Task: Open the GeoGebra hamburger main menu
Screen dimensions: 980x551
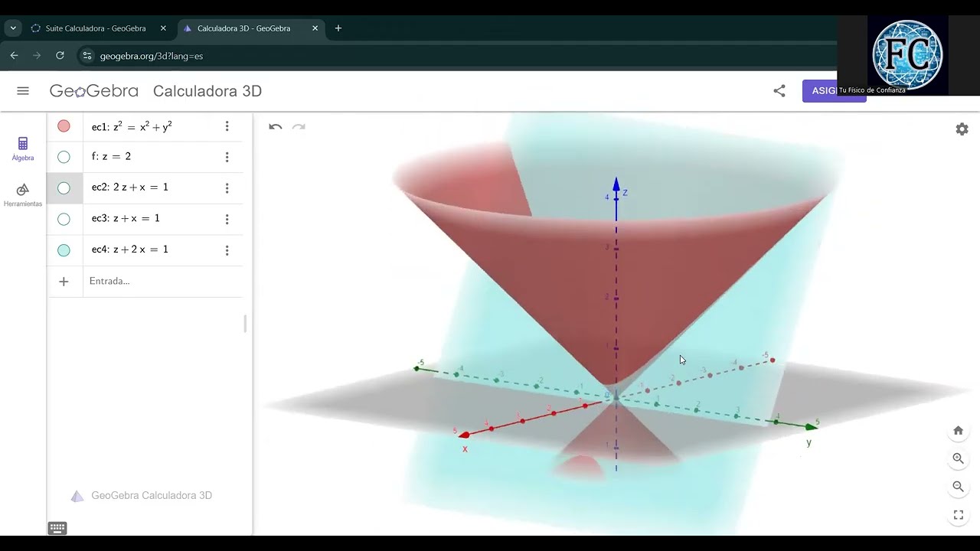Action: 23,91
